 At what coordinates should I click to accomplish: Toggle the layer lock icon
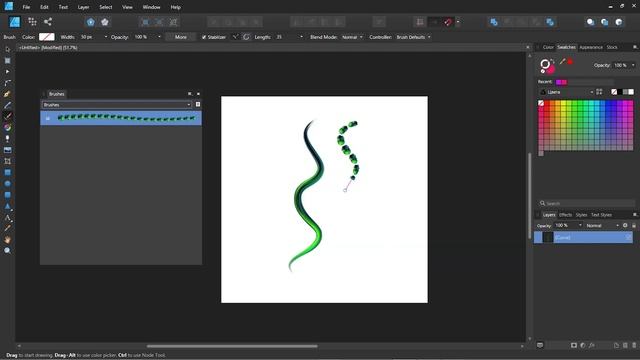(x=634, y=225)
